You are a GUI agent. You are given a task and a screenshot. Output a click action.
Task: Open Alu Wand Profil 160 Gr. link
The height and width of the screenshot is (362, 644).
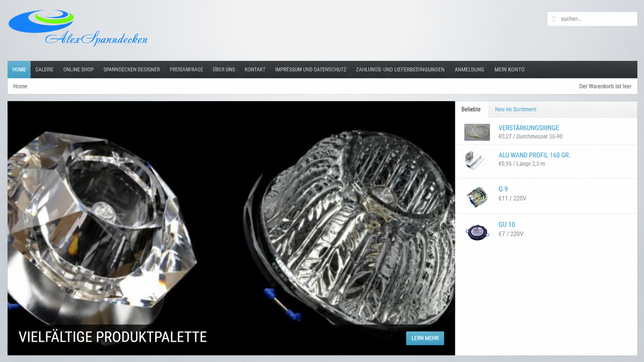534,155
